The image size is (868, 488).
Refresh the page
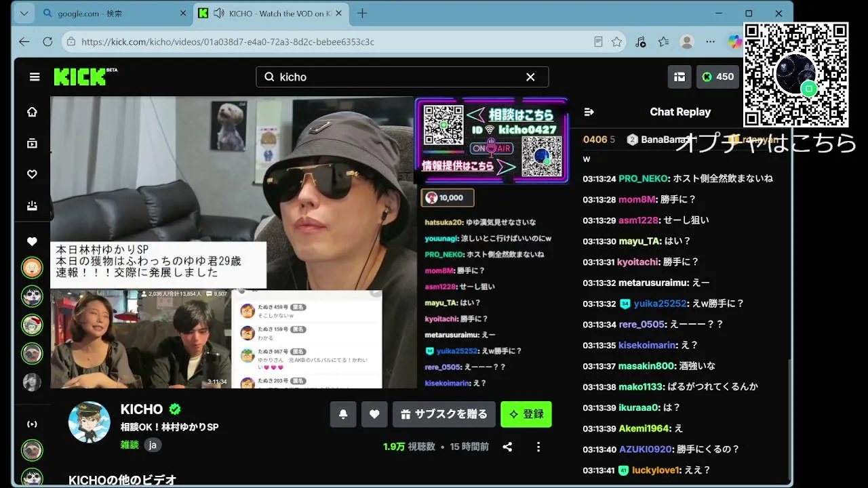47,41
